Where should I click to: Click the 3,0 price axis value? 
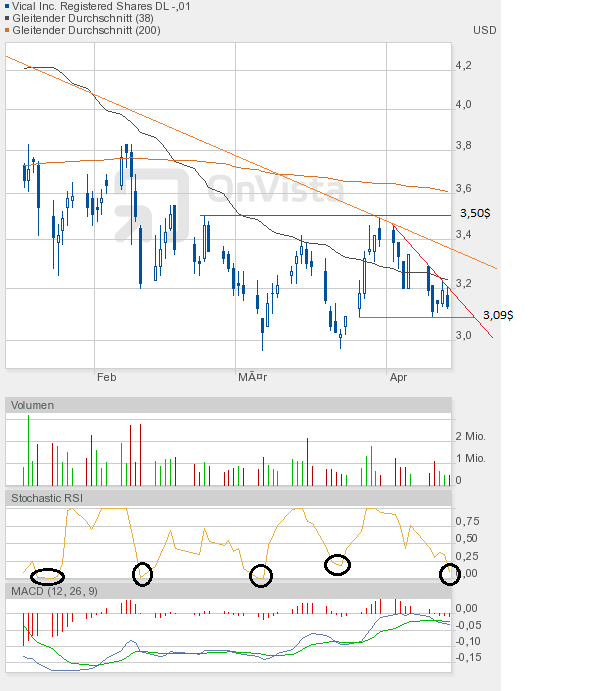pyautogui.click(x=463, y=335)
